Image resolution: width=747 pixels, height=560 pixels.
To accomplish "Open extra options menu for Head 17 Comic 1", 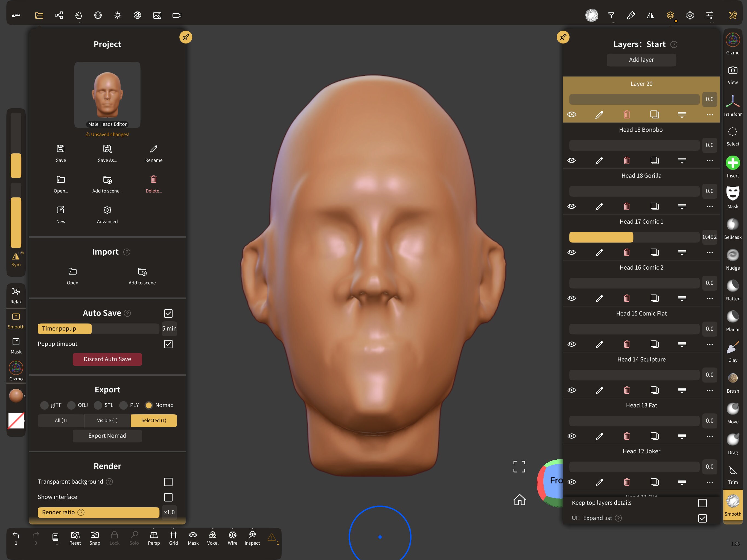I will pyautogui.click(x=709, y=252).
